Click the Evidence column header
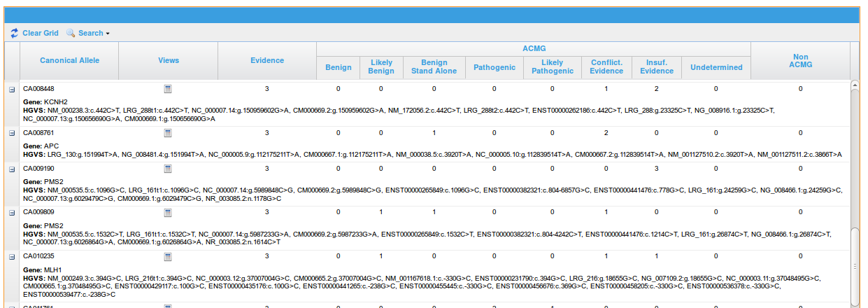Screen dimensions: 868x308 pyautogui.click(x=266, y=60)
